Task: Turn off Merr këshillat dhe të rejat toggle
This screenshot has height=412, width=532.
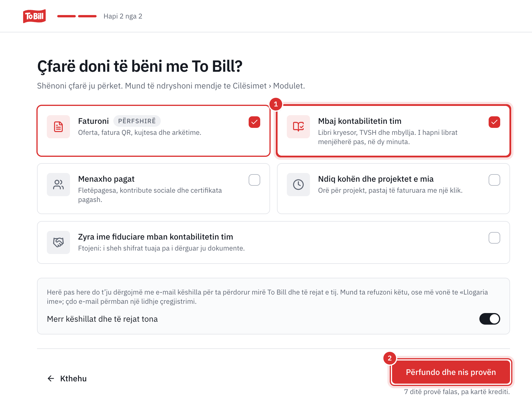Action: (x=490, y=319)
